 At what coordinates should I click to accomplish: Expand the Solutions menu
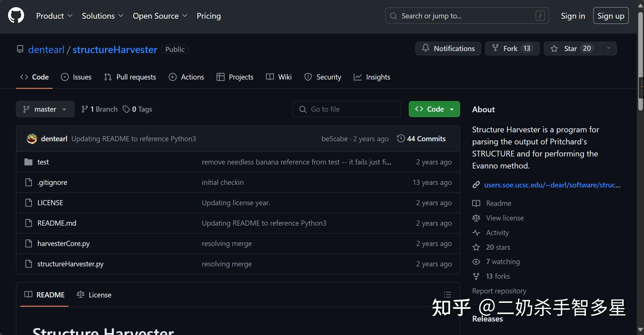[x=102, y=16]
